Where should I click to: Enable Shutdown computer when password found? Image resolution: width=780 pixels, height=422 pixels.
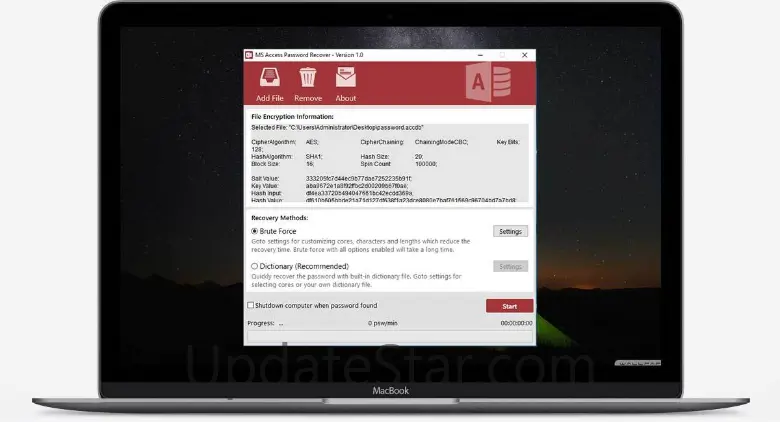click(x=251, y=305)
